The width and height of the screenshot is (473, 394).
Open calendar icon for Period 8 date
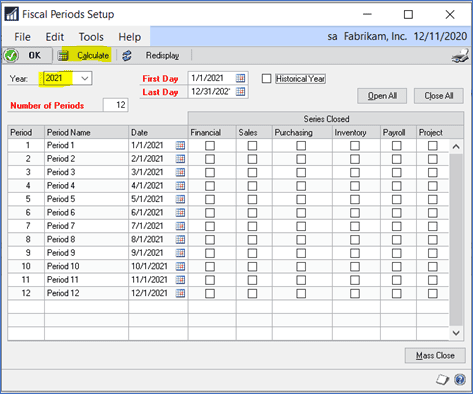coord(180,239)
